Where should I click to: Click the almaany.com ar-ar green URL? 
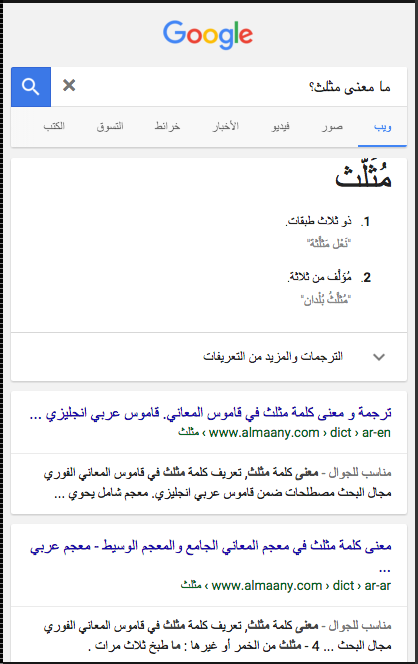pos(286,585)
